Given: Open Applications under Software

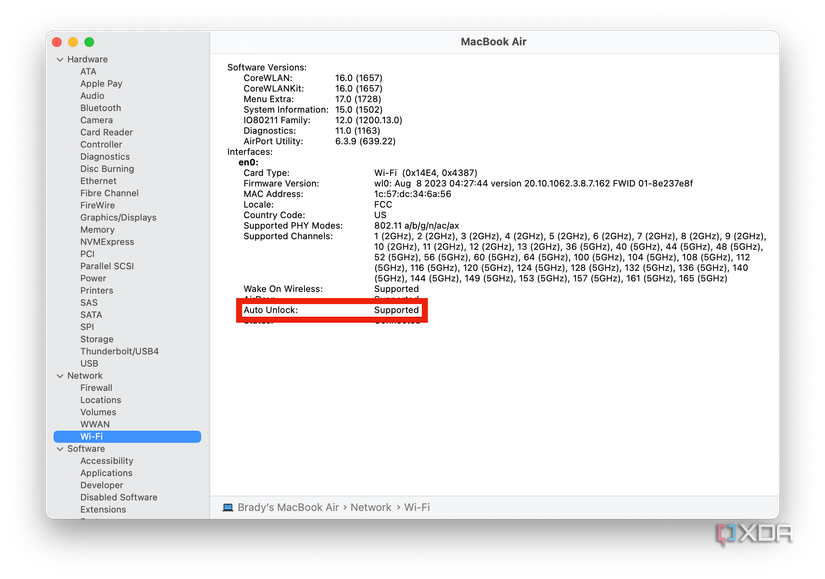Looking at the screenshot, I should tap(105, 472).
